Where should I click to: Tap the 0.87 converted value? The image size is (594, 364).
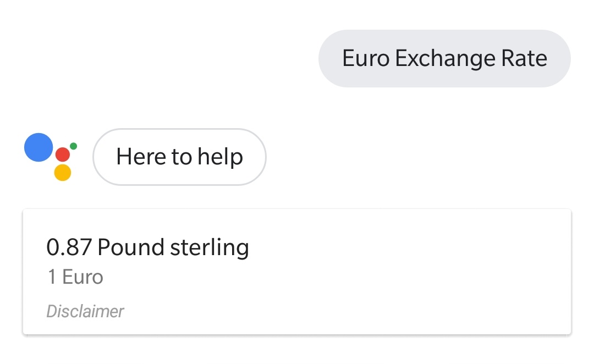point(69,247)
